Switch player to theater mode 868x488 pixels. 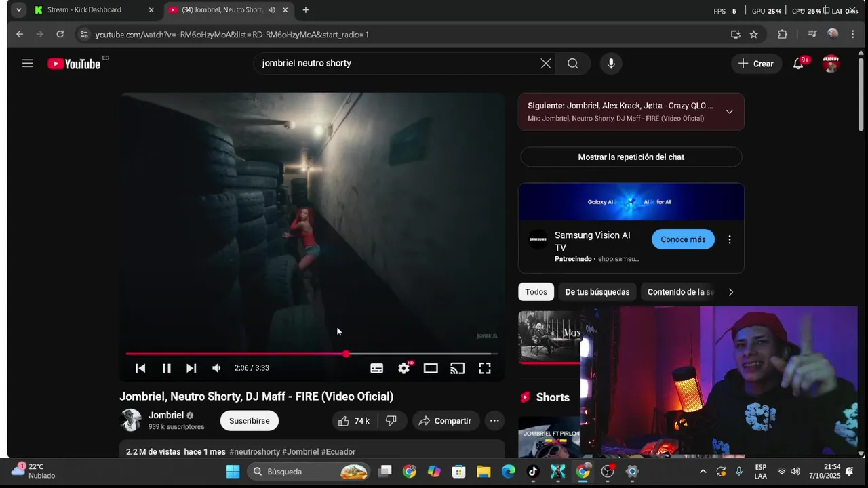pyautogui.click(x=431, y=368)
